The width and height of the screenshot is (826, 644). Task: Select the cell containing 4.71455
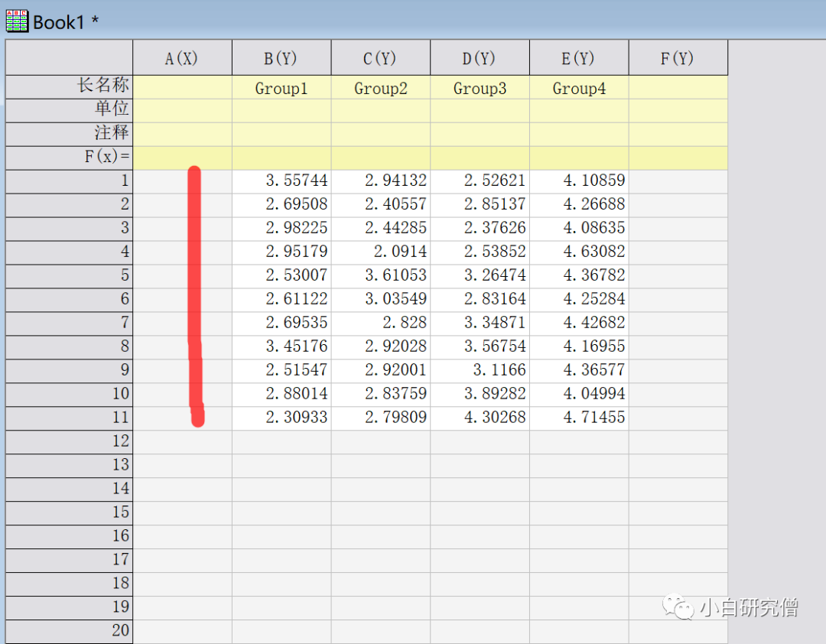point(579,418)
